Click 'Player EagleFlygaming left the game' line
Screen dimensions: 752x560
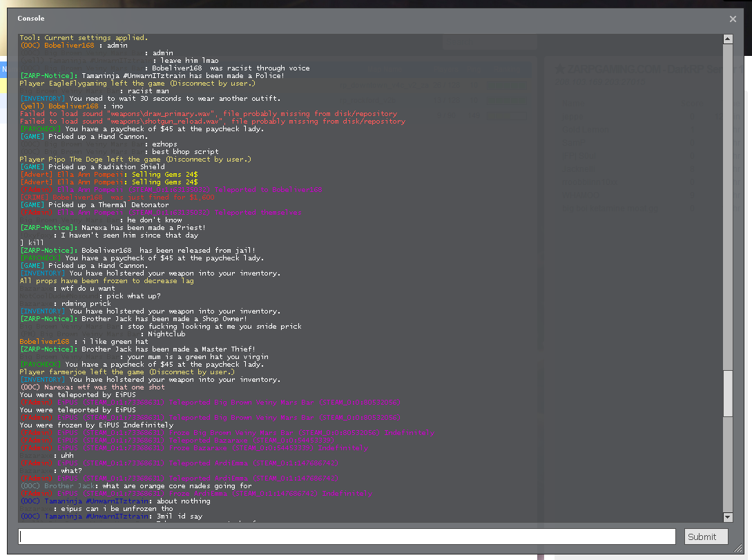[x=137, y=84]
